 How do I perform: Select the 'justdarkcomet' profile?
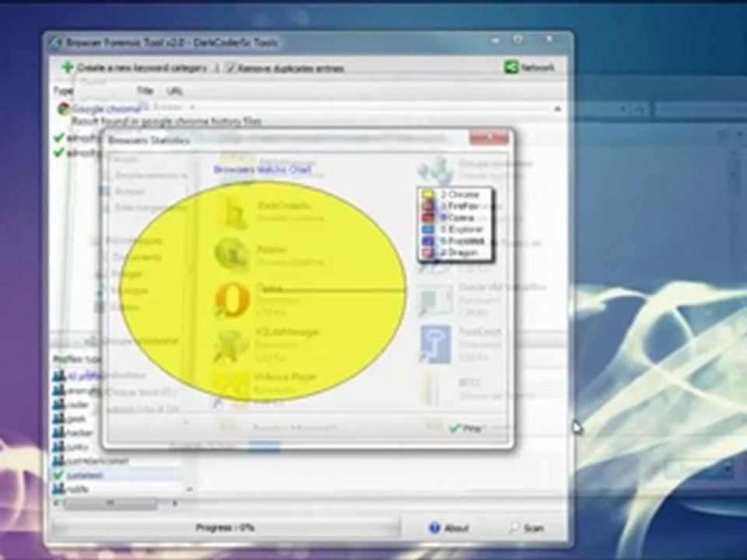98,461
